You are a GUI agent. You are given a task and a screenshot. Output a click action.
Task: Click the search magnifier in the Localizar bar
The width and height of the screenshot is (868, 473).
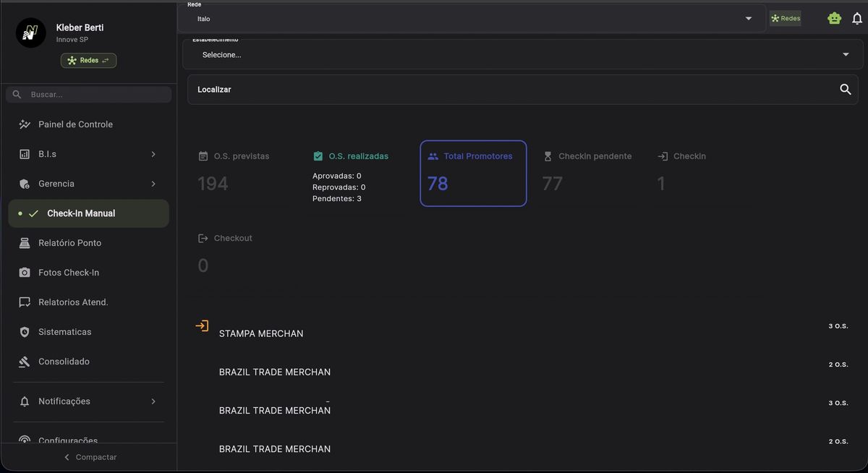point(845,89)
